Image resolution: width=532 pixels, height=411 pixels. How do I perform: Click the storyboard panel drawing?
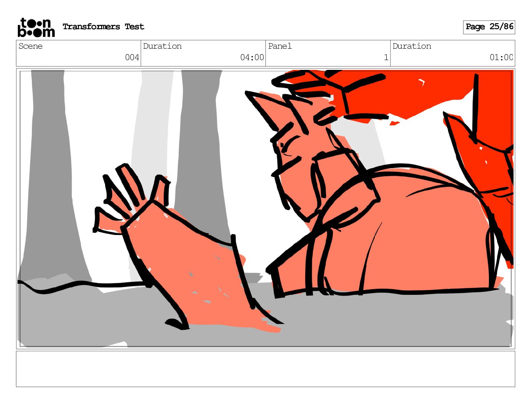pos(265,209)
